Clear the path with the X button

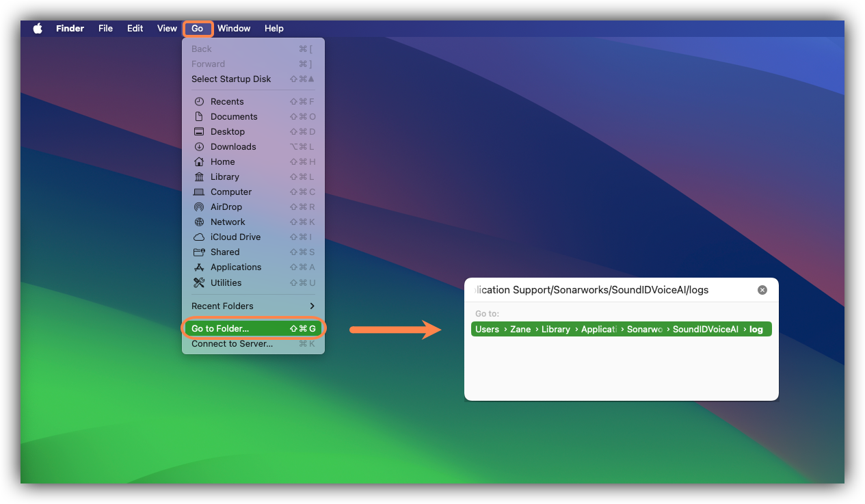[762, 290]
